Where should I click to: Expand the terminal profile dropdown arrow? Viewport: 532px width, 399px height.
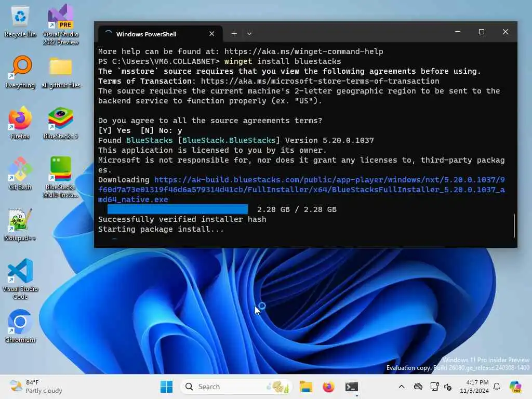coord(249,34)
